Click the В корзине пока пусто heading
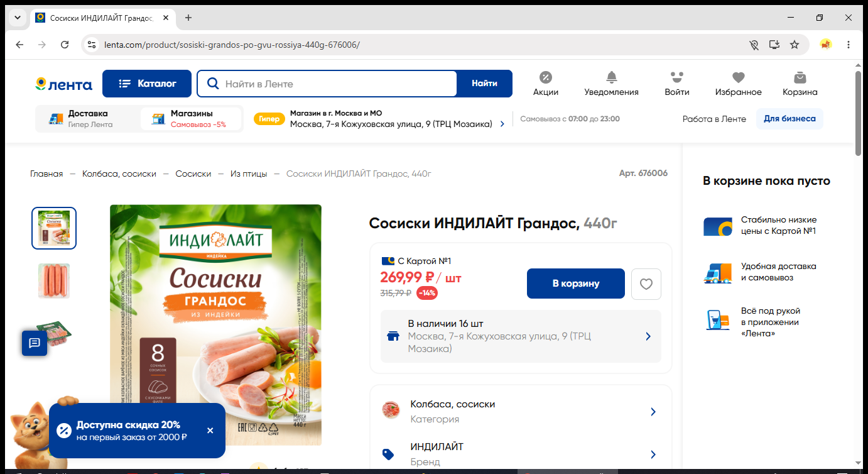The width and height of the screenshot is (868, 474). tap(766, 181)
